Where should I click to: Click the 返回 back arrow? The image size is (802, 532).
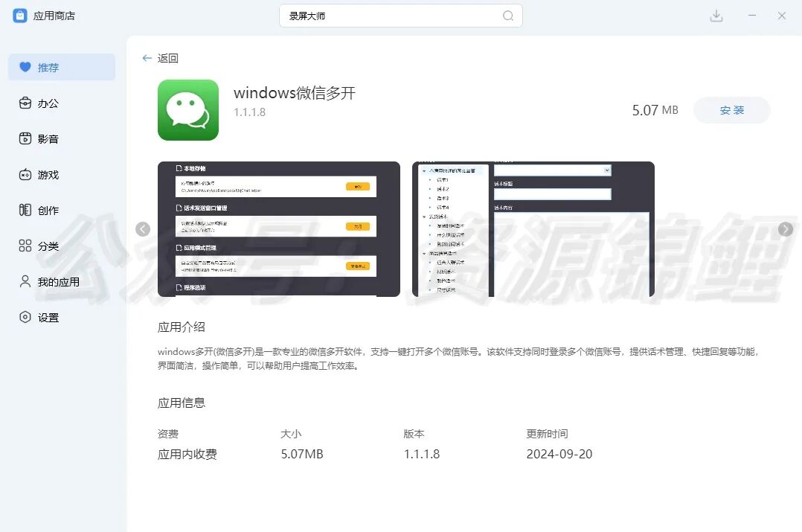click(x=147, y=58)
